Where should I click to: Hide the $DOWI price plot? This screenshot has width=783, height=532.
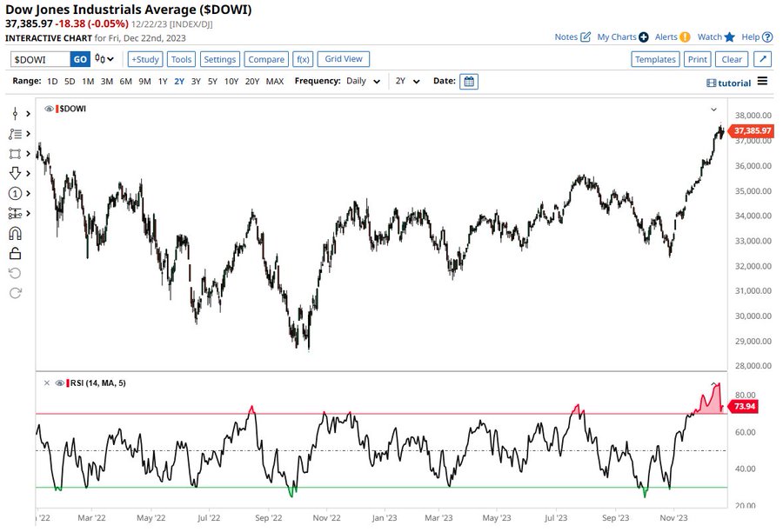click(x=49, y=109)
